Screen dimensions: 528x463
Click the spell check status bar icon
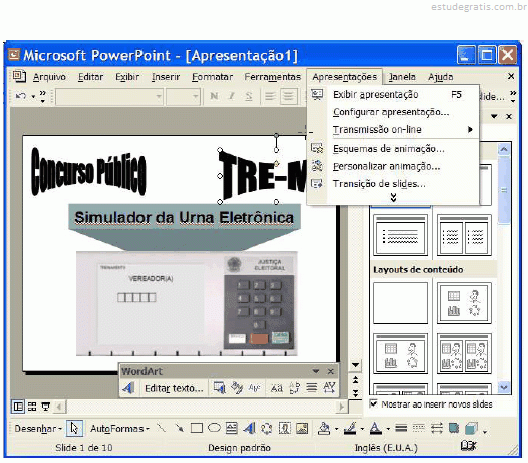tap(468, 446)
